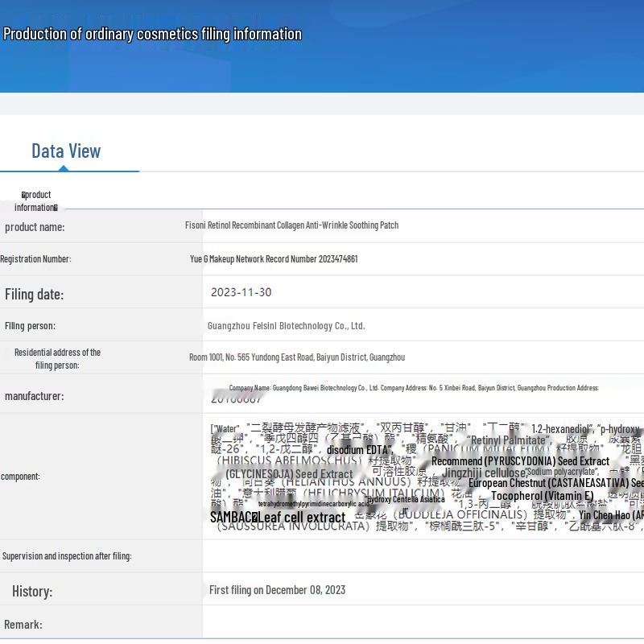Select the Room 1001 Yundong East Road address
The height and width of the screenshot is (644, 644).
click(297, 357)
